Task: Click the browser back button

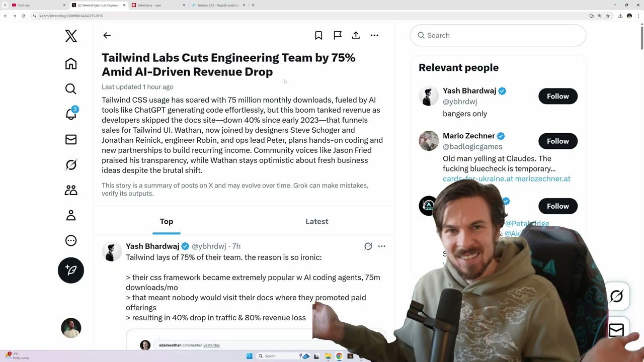Action: (x=6, y=16)
